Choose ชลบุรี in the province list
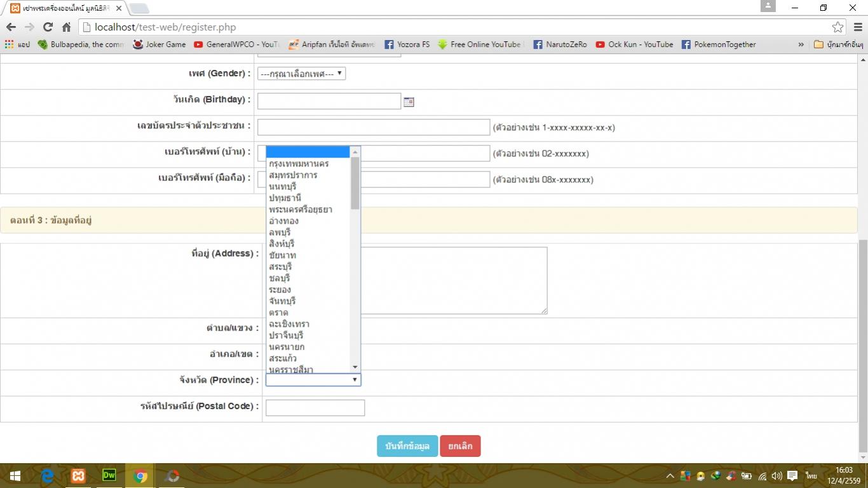 280,278
